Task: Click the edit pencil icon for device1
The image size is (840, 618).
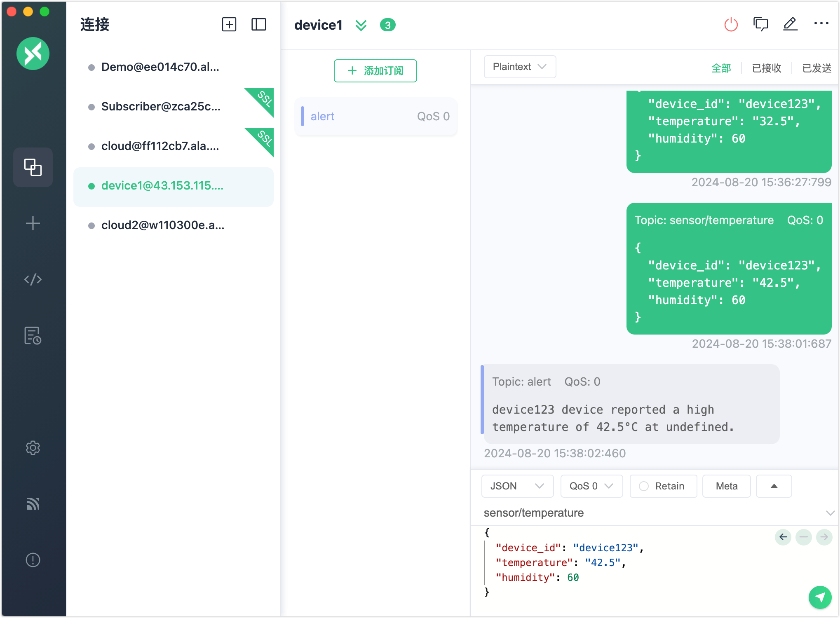Action: tap(790, 25)
